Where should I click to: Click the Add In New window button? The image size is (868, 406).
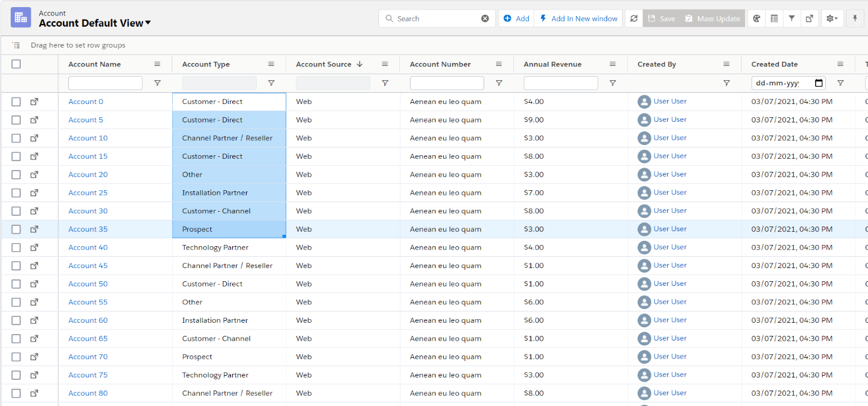(579, 18)
